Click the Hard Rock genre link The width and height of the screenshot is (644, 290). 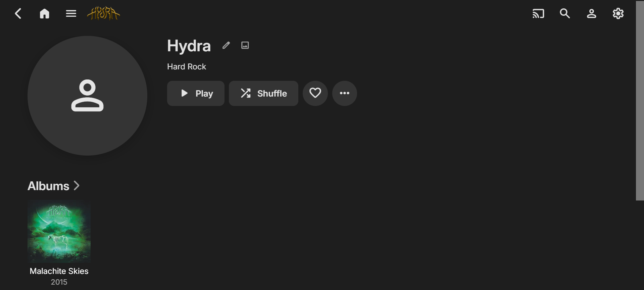(x=187, y=67)
